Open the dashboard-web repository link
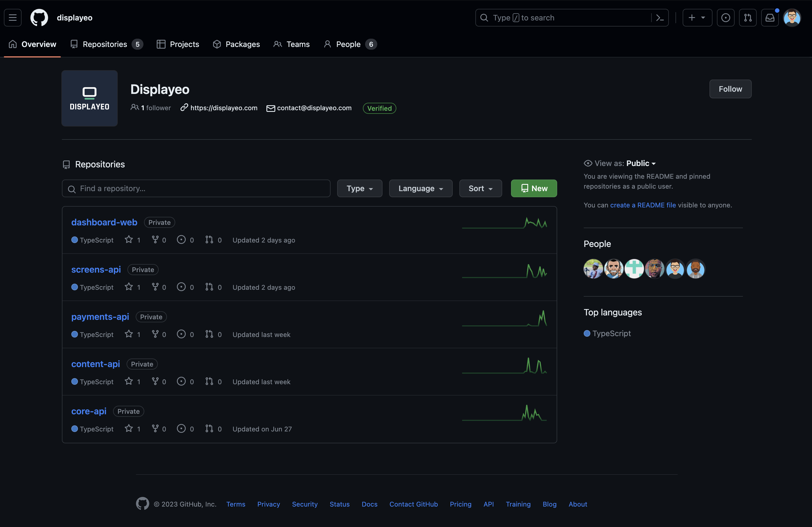Screen dimensions: 812x527 (104, 222)
